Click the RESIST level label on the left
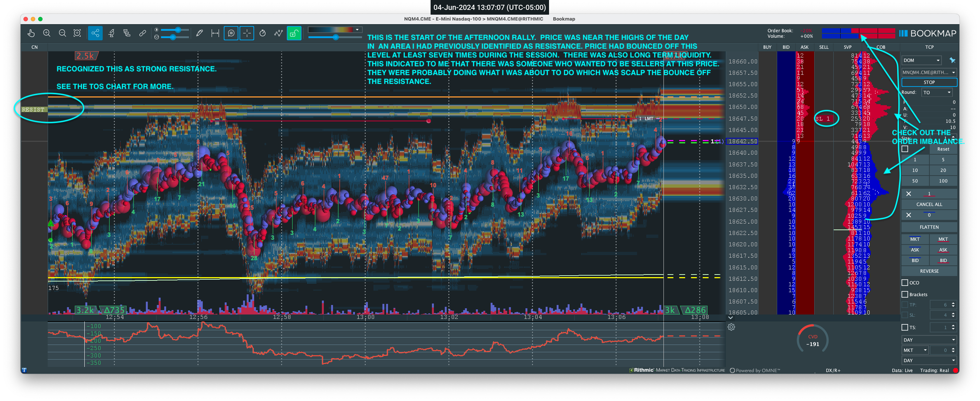The height and width of the screenshot is (401, 980). (33, 110)
